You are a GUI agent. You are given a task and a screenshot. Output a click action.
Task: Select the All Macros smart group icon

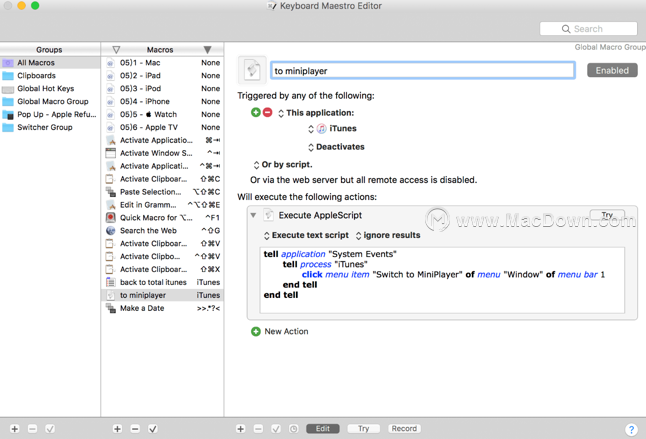pyautogui.click(x=8, y=63)
